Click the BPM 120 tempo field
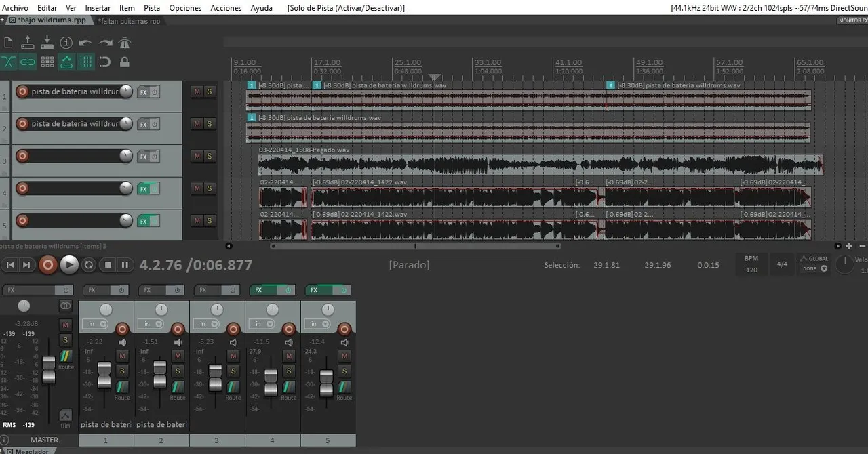 (751, 264)
